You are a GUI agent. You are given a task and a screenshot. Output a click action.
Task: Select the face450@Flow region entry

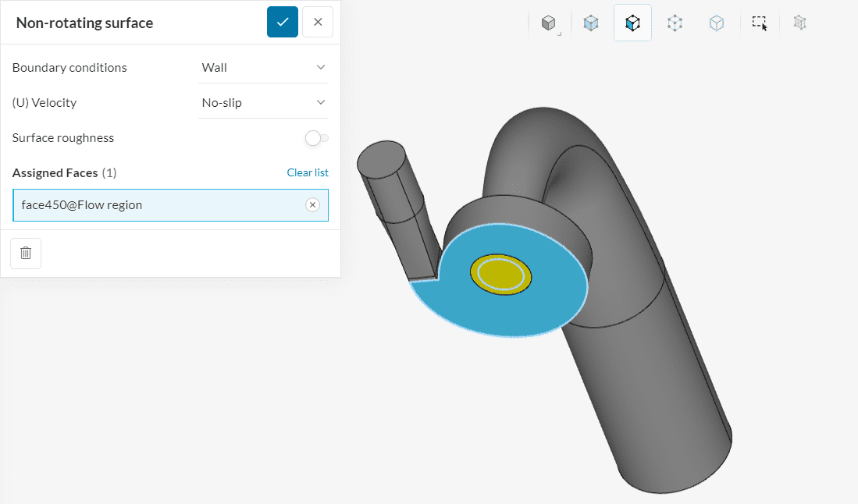pyautogui.click(x=156, y=205)
